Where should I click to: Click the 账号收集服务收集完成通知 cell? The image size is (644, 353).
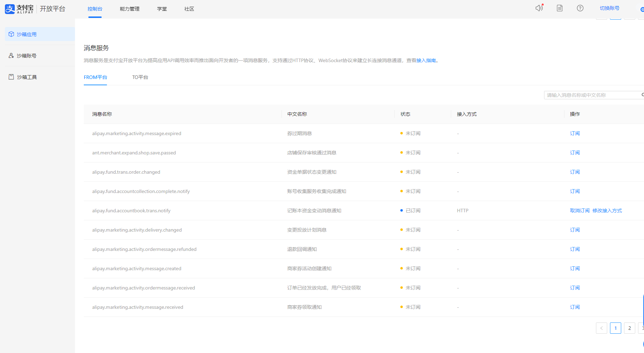[317, 191]
